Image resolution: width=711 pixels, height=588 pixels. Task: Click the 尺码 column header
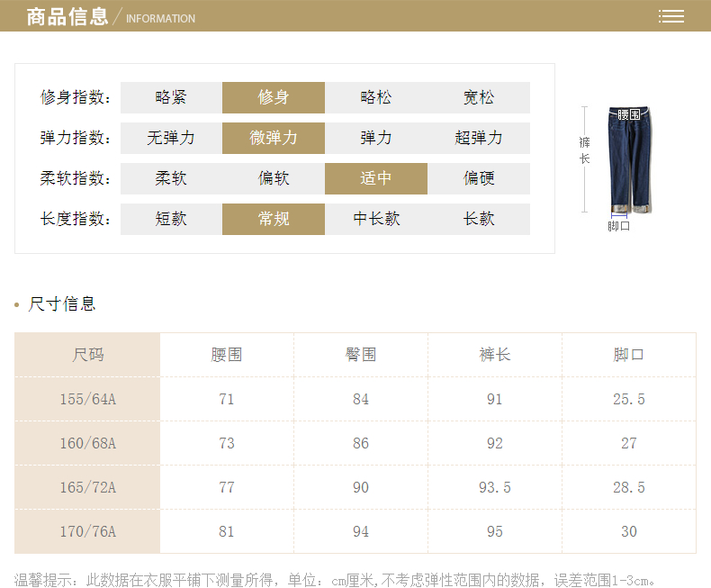pos(88,355)
